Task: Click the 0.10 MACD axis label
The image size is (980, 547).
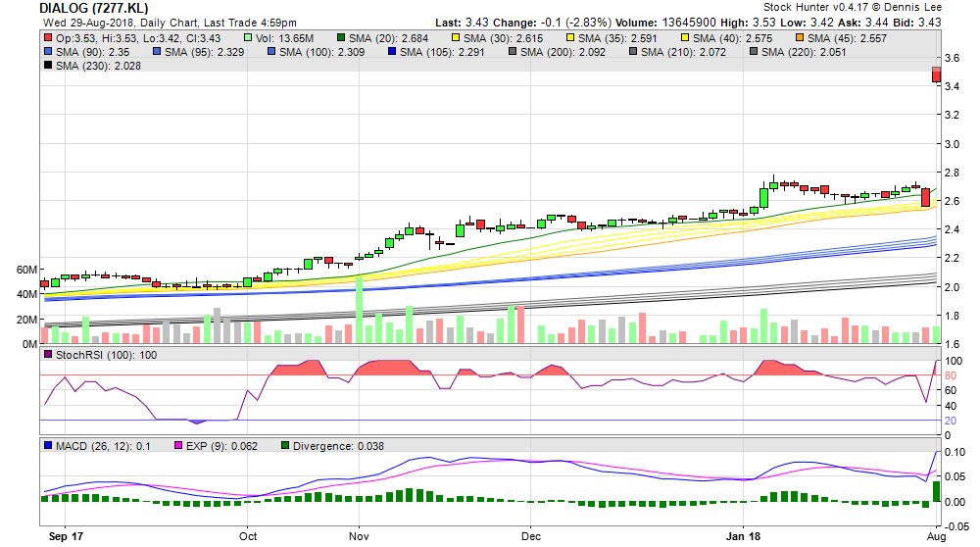Action: point(955,452)
